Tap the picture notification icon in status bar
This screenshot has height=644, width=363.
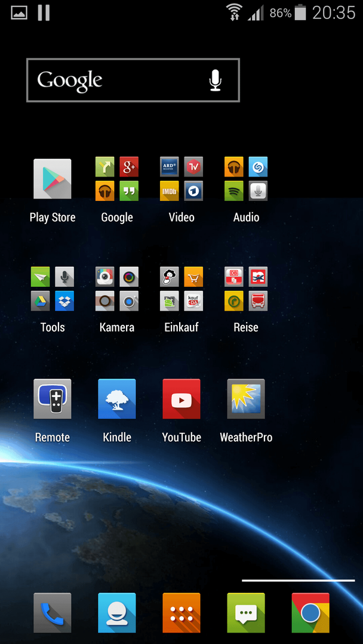(19, 13)
